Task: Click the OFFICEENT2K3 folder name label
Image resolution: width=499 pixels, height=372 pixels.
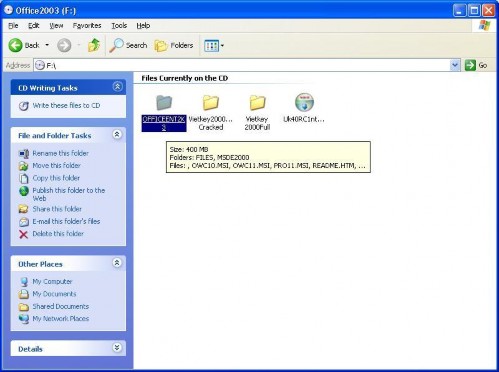Action: [x=164, y=123]
